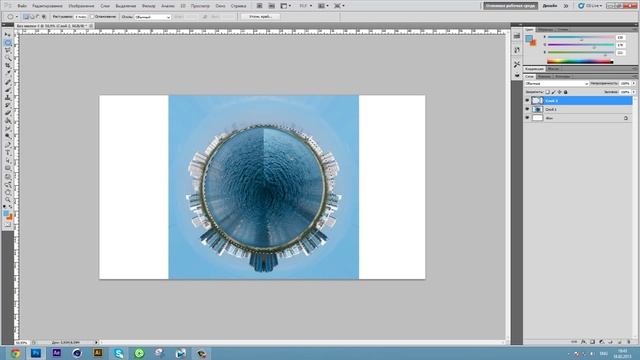Select the Pen tool
Screen dimensions: 640x360
coord(8,144)
